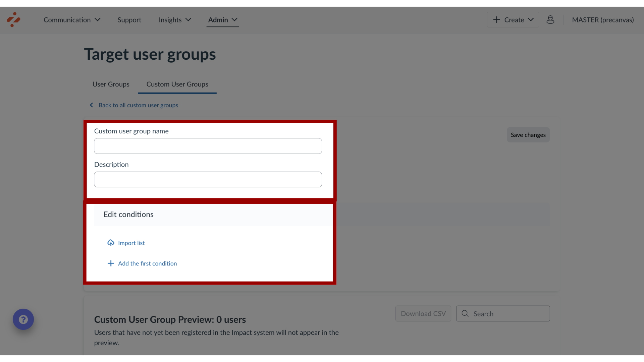Expand the Insights navigation dropdown
The height and width of the screenshot is (362, 644).
(174, 19)
